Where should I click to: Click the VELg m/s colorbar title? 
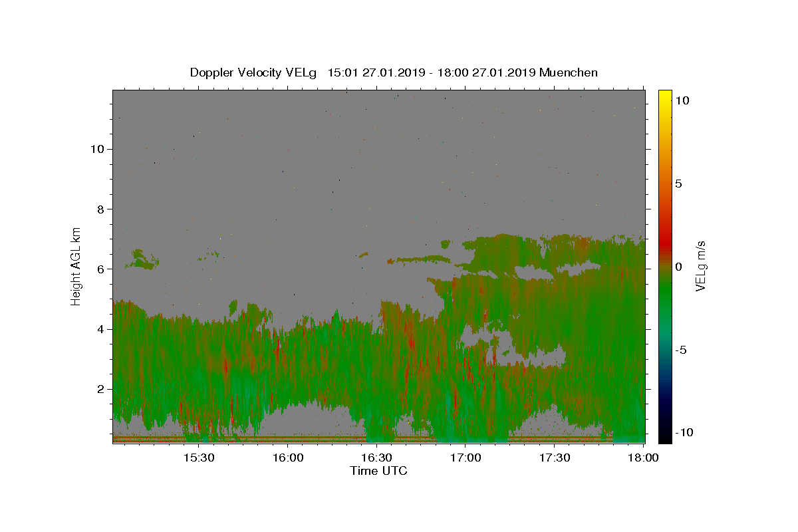click(x=700, y=266)
